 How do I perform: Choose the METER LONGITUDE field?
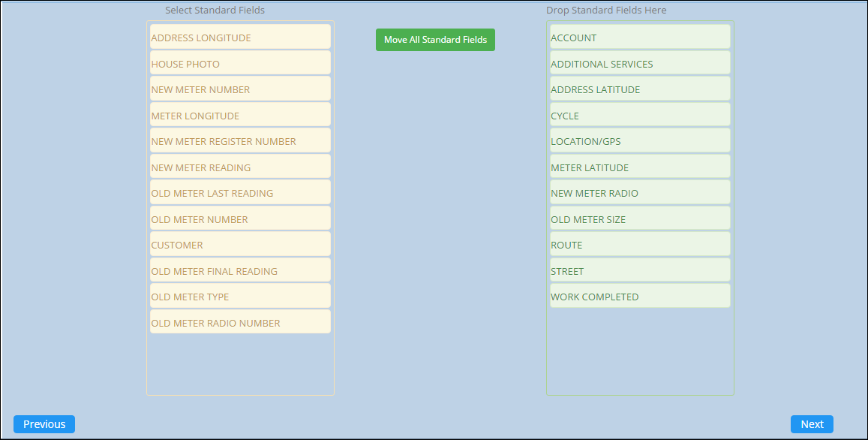[240, 116]
